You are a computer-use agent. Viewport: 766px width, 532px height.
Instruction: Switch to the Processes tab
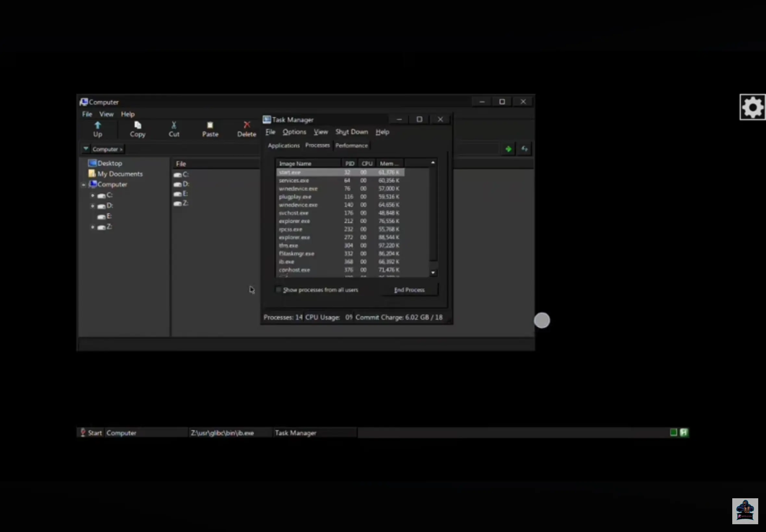click(x=317, y=145)
